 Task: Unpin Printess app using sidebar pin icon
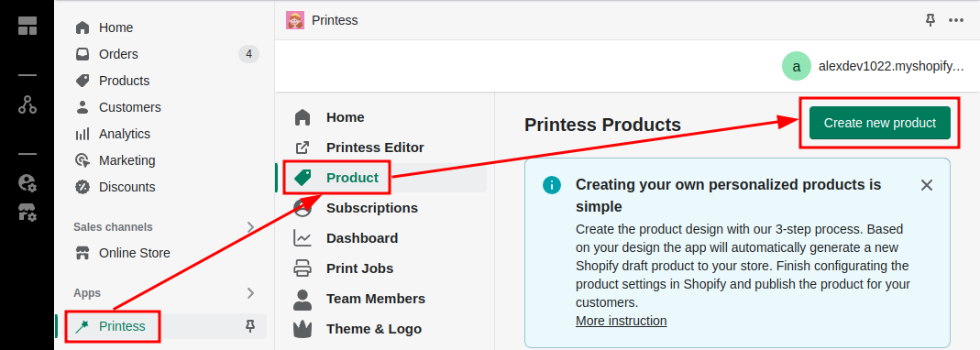pyautogui.click(x=250, y=325)
